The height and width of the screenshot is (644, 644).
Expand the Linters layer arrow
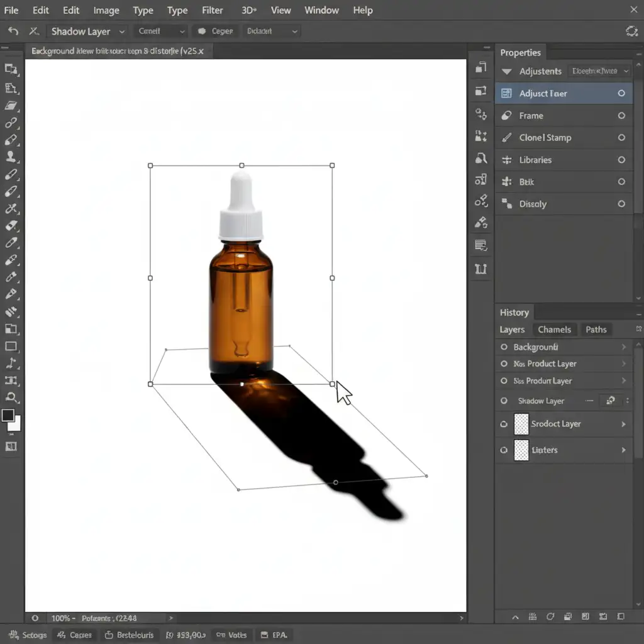(x=623, y=450)
